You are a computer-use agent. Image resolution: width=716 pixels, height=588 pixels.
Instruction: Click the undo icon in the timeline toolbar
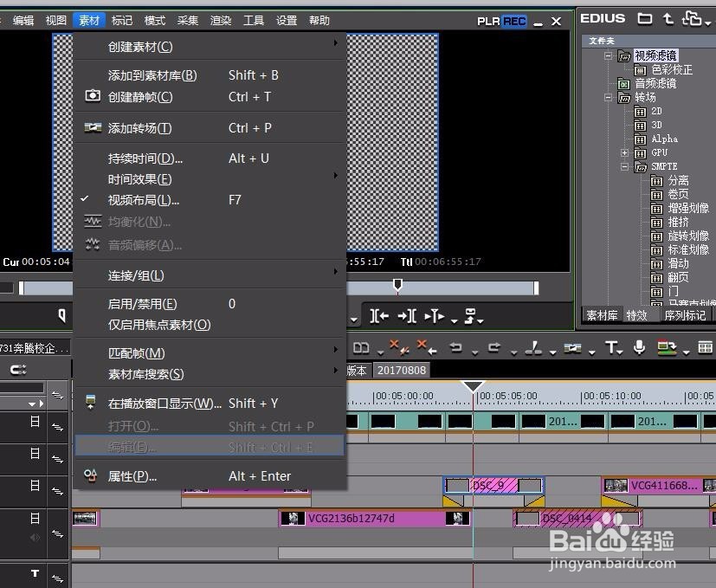455,347
